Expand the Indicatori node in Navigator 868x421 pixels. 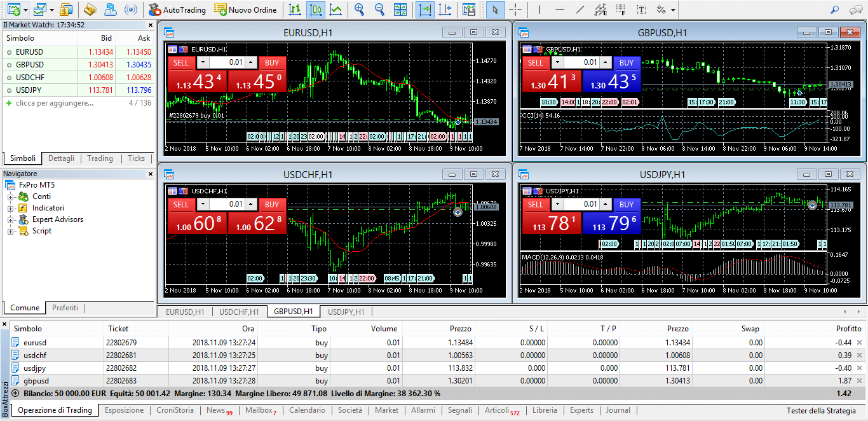(x=10, y=208)
